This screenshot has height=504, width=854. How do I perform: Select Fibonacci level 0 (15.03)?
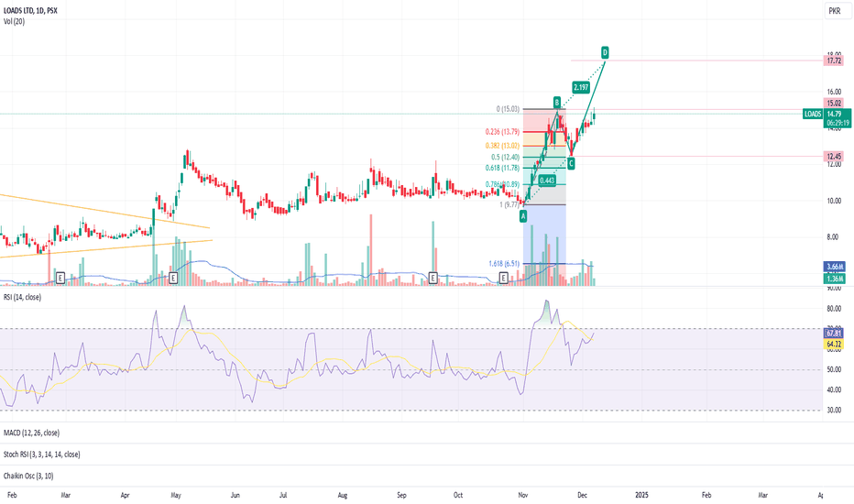(508, 109)
